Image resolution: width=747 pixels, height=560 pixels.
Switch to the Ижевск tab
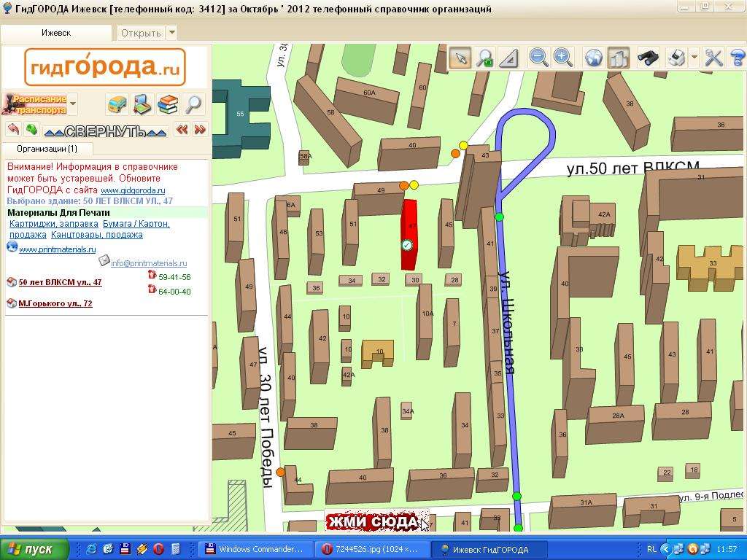[x=56, y=33]
